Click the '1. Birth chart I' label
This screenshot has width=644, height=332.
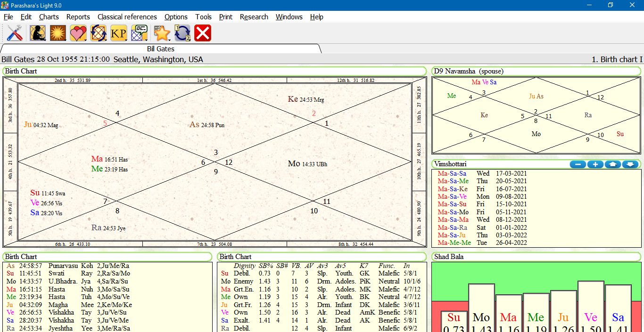[617, 60]
